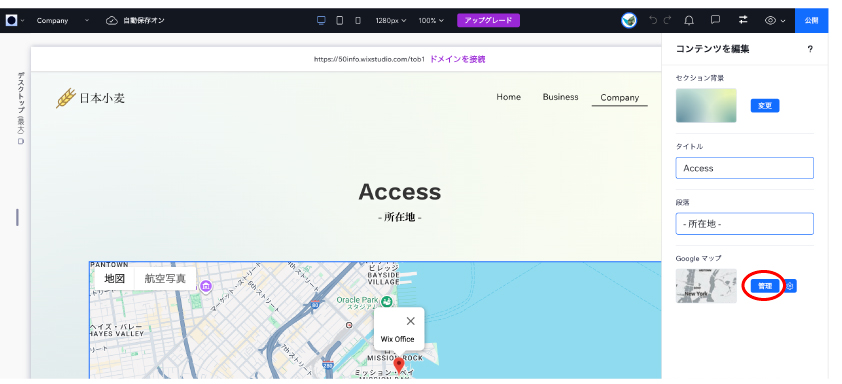
Task: Click the セクション背景 label
Action: coord(700,78)
